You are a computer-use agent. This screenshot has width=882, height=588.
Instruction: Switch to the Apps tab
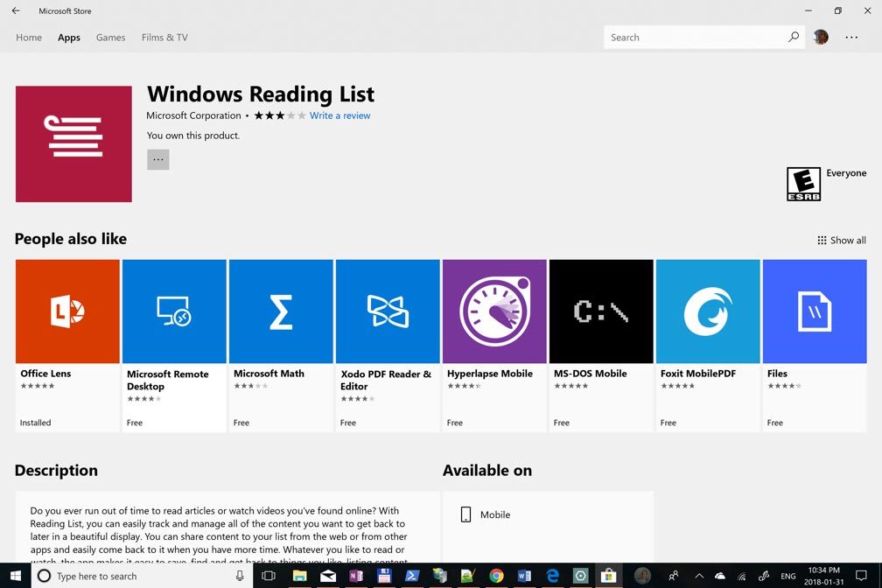click(x=69, y=38)
